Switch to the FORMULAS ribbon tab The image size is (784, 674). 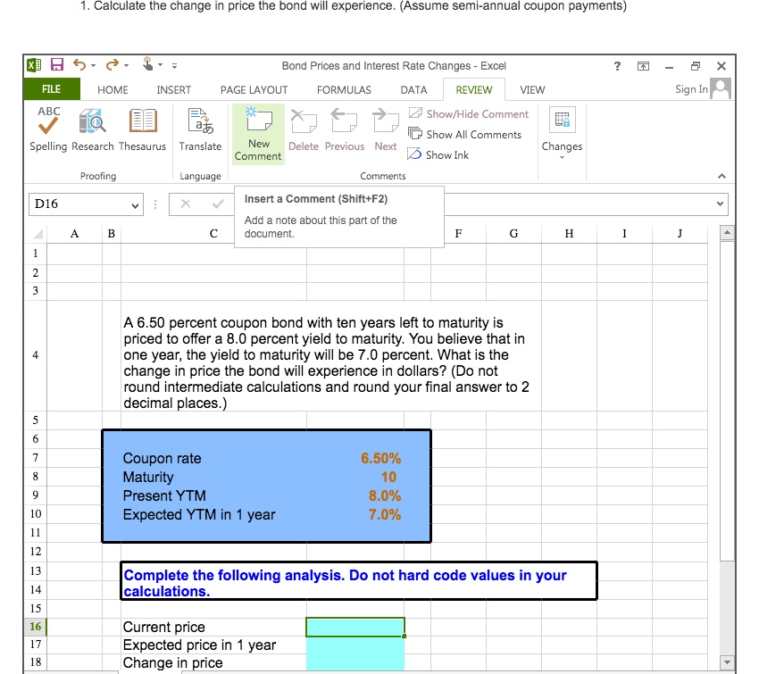[344, 89]
